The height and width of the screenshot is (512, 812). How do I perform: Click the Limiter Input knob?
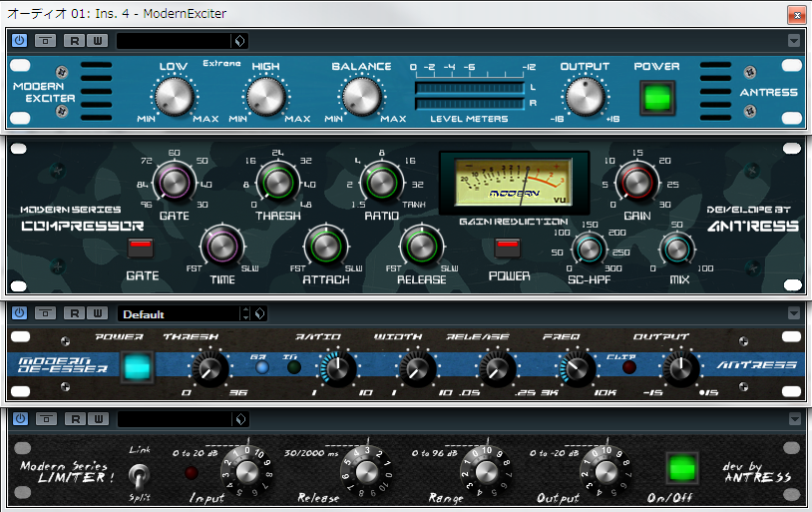(x=247, y=473)
